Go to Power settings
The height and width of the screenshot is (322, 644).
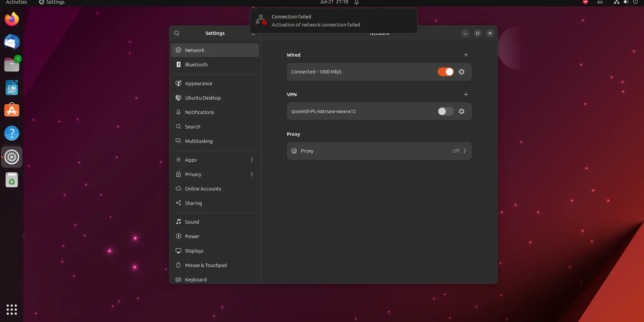[215, 236]
